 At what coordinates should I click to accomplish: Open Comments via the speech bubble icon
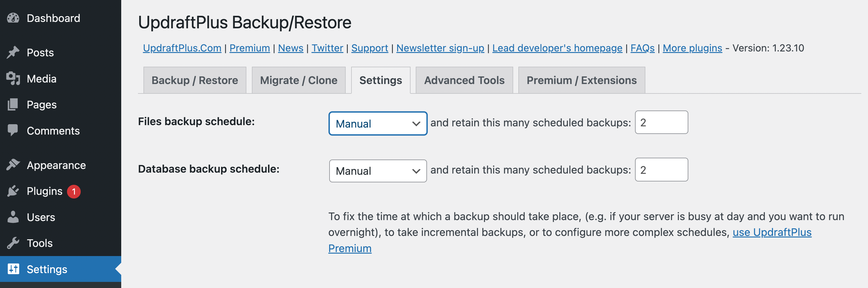point(13,131)
